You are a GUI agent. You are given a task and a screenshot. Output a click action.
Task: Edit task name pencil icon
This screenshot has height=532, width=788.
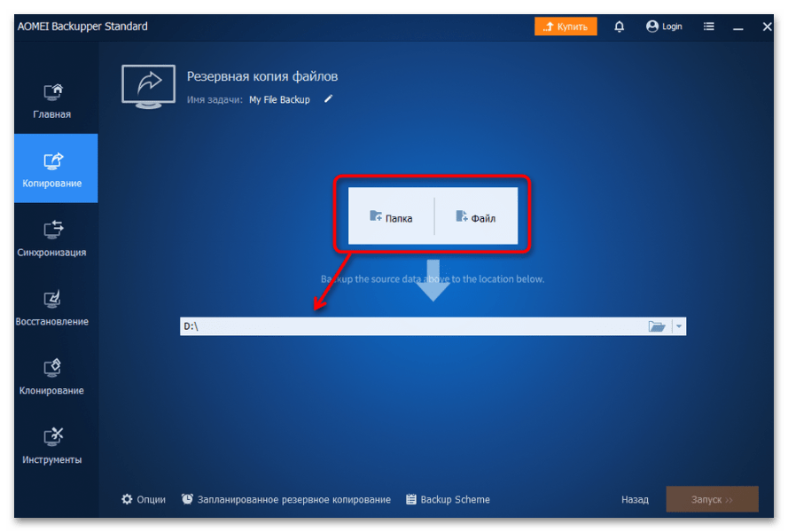(328, 99)
